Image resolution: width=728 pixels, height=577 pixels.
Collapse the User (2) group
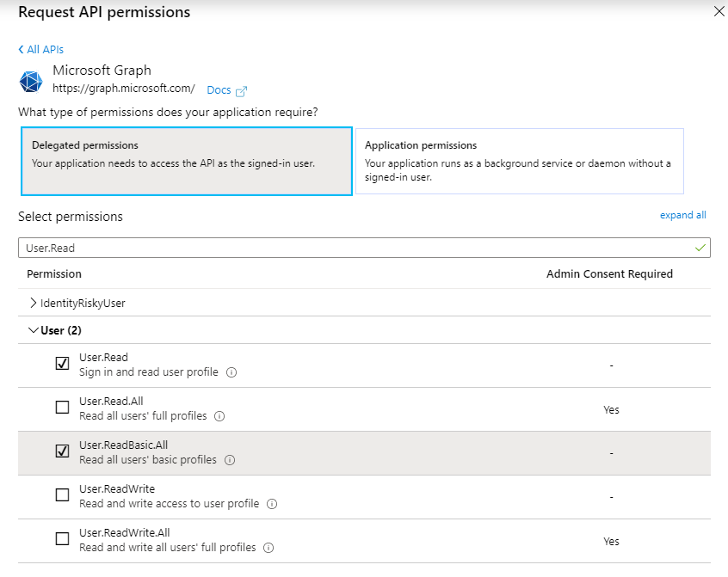point(33,330)
